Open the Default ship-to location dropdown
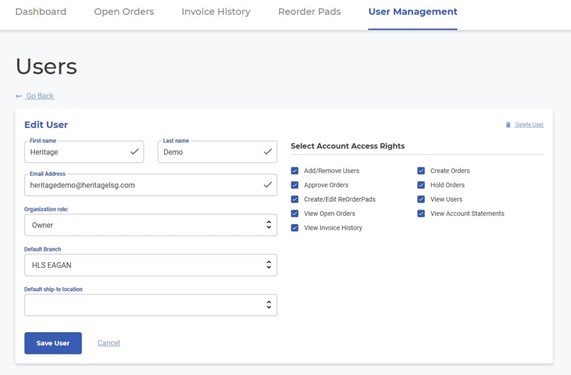571x375 pixels. pos(150,305)
